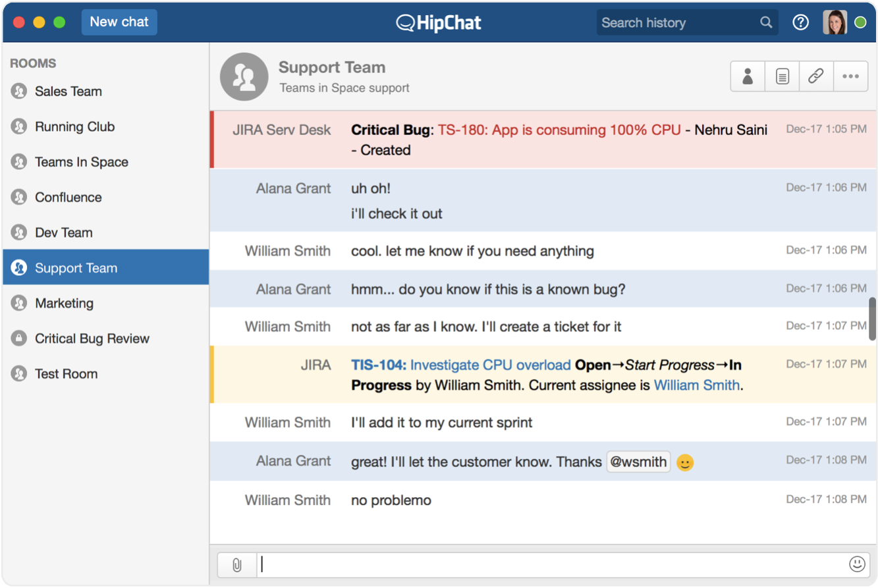This screenshot has height=588, width=878.
Task: Open the room actions ellipsis menu
Action: click(850, 77)
